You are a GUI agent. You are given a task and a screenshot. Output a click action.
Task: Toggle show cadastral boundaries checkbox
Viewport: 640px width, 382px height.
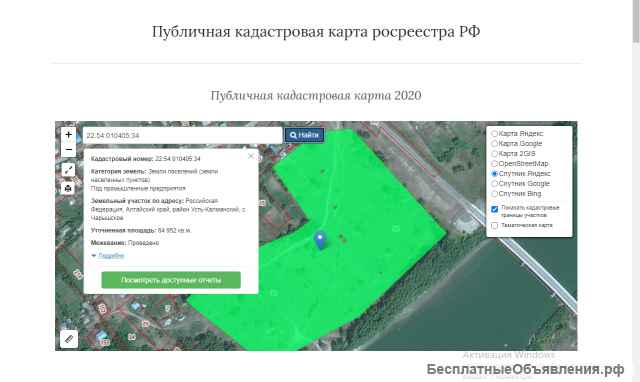[x=494, y=209]
